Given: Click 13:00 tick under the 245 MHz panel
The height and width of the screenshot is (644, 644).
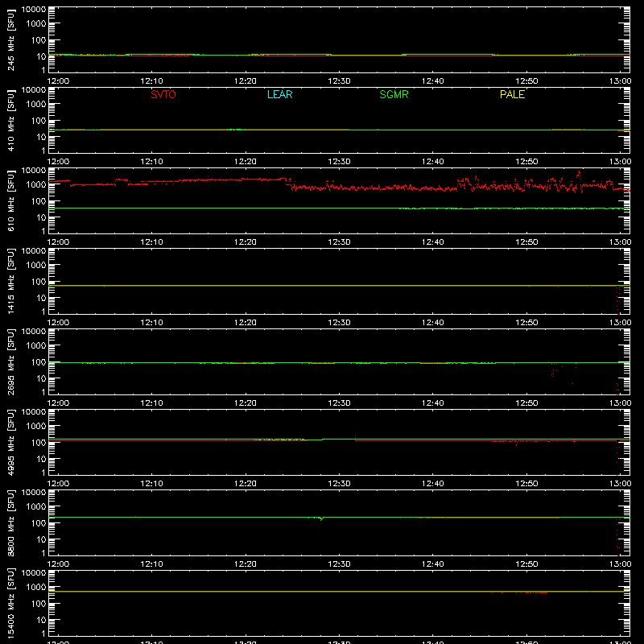Looking at the screenshot, I should tap(620, 81).
